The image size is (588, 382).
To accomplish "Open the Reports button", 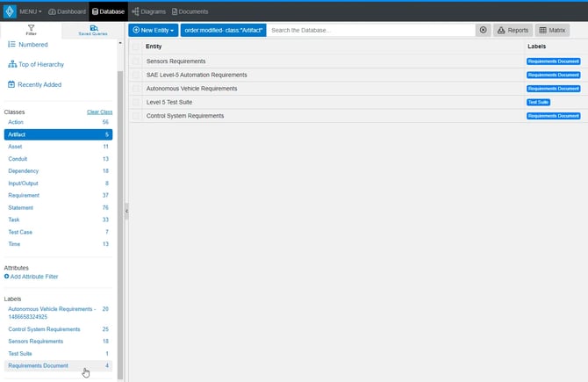I will [513, 30].
